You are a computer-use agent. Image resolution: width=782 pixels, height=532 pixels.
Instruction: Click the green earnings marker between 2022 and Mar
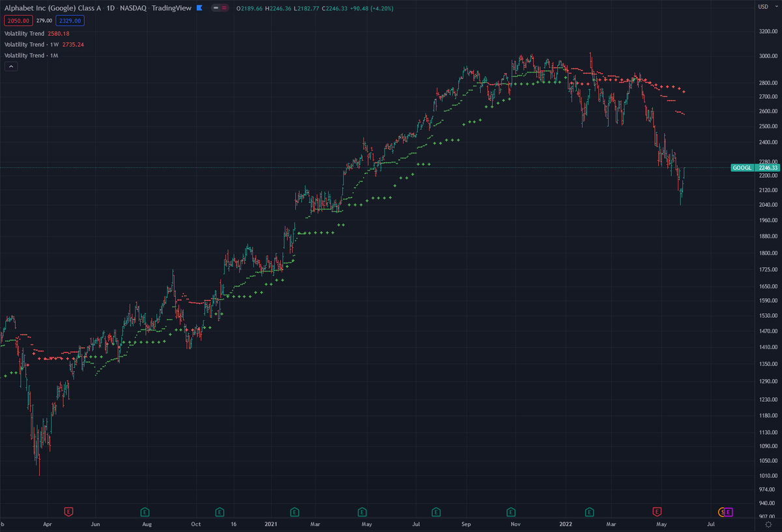coord(589,511)
